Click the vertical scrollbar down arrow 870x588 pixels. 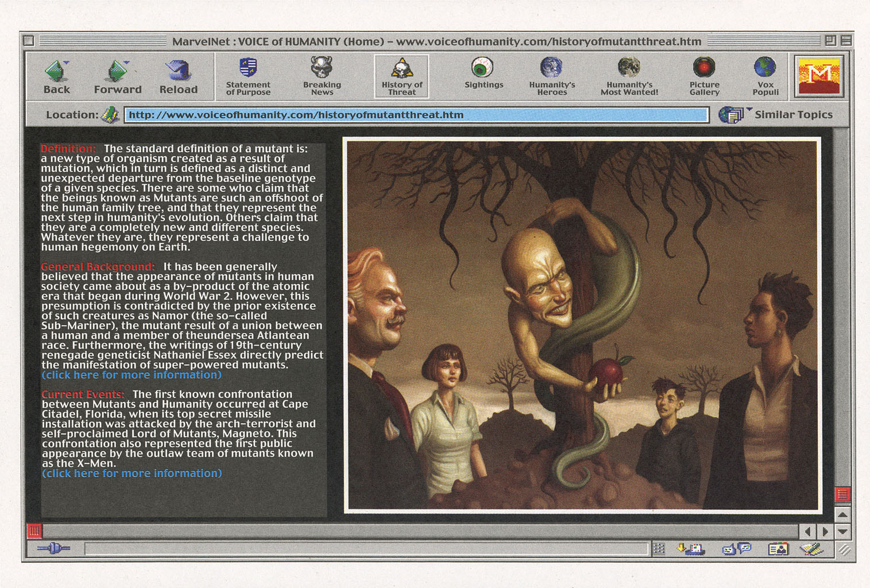click(842, 531)
